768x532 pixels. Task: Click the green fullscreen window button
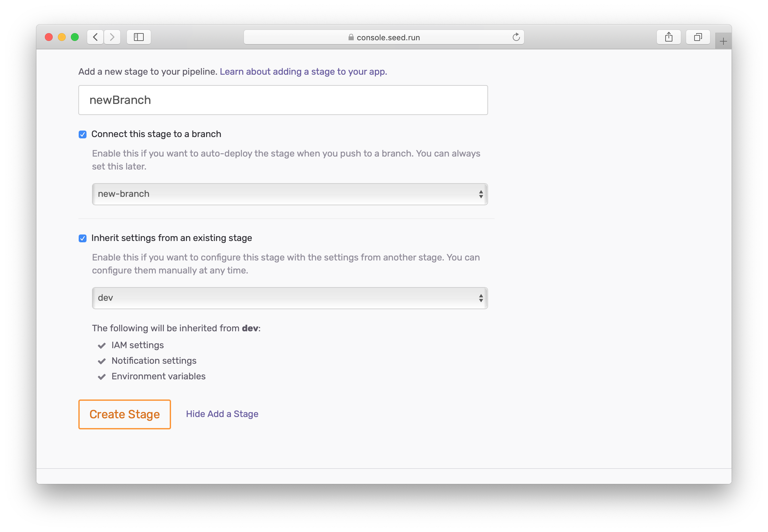(x=75, y=37)
